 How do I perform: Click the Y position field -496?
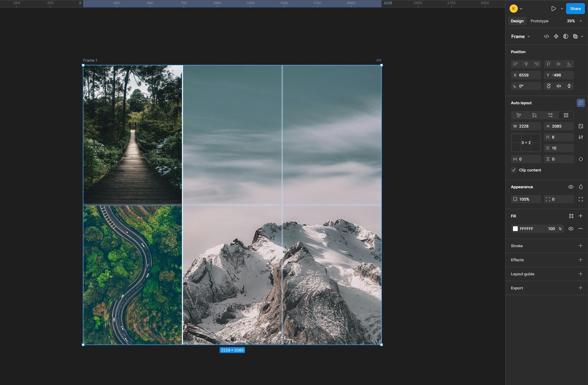pyautogui.click(x=559, y=75)
